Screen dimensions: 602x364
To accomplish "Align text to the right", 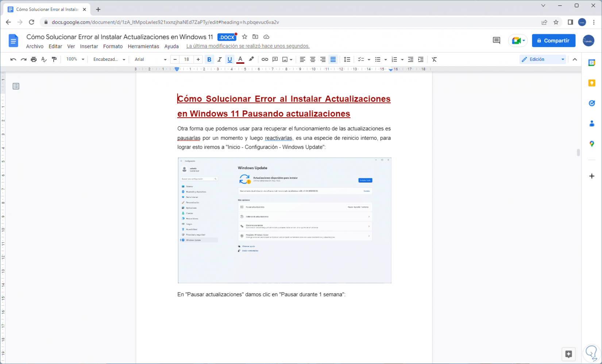I will point(323,59).
